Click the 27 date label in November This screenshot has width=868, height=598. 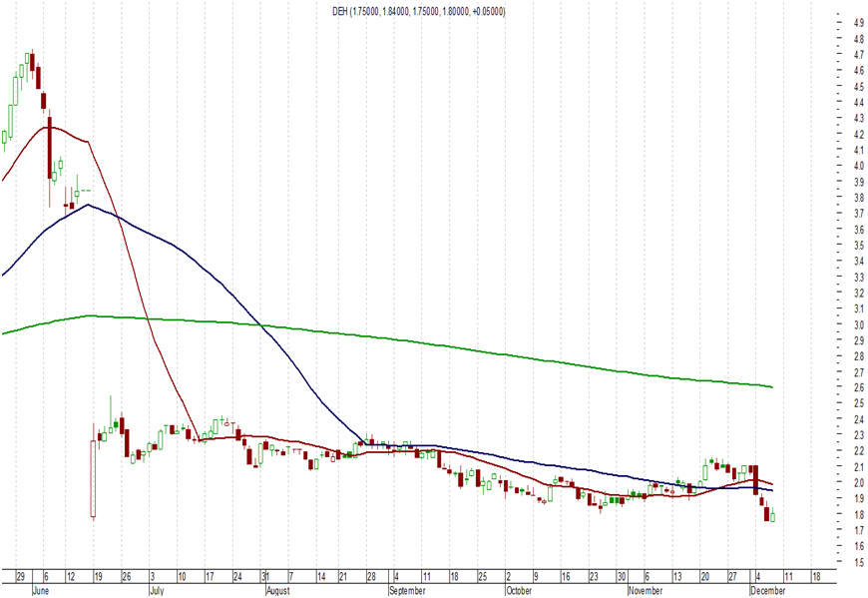pos(733,577)
